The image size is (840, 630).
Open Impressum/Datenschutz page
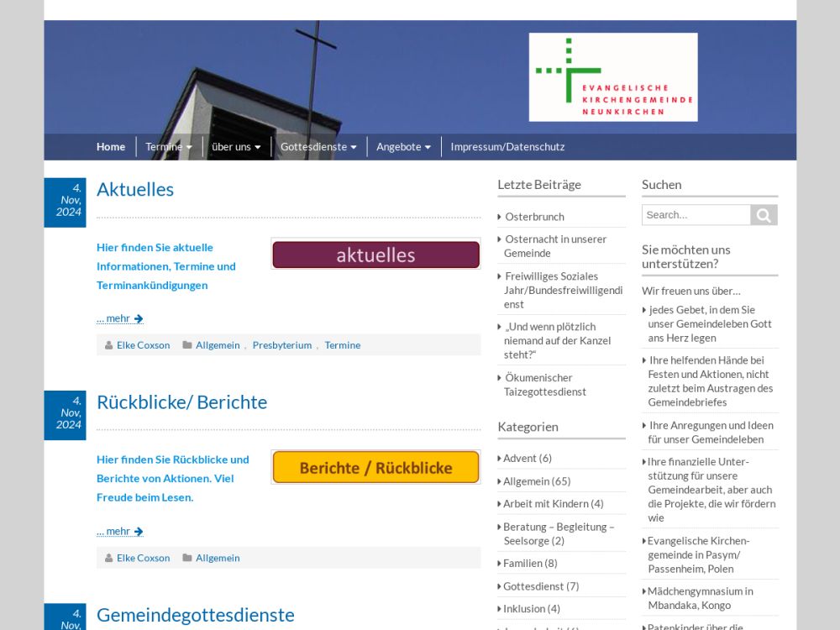pos(507,147)
